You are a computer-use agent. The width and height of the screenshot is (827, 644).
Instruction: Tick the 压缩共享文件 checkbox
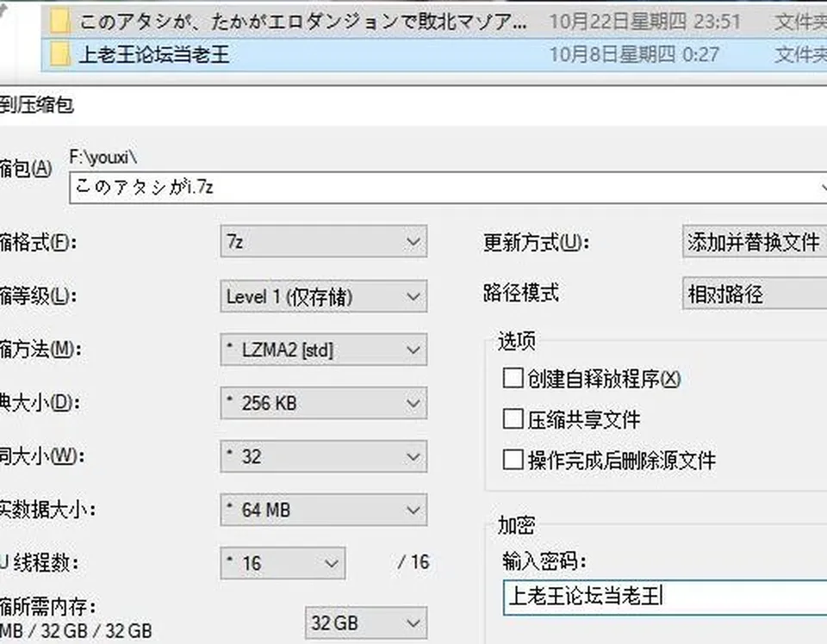coord(513,419)
